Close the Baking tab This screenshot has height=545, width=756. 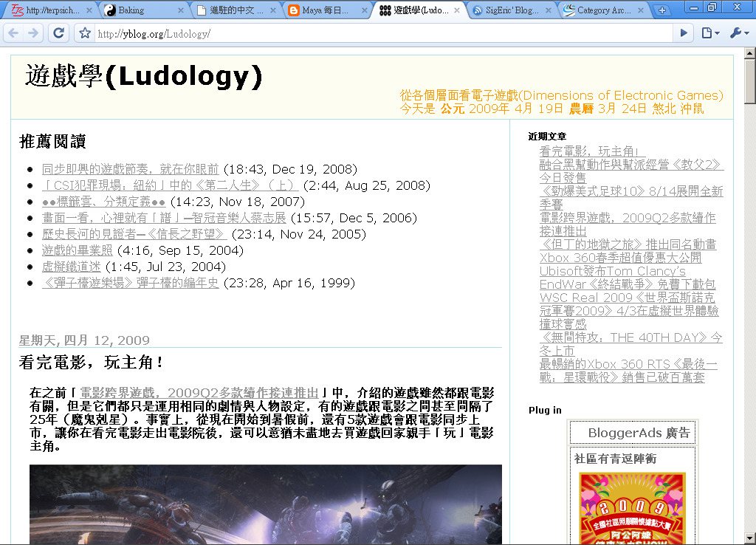[181, 10]
